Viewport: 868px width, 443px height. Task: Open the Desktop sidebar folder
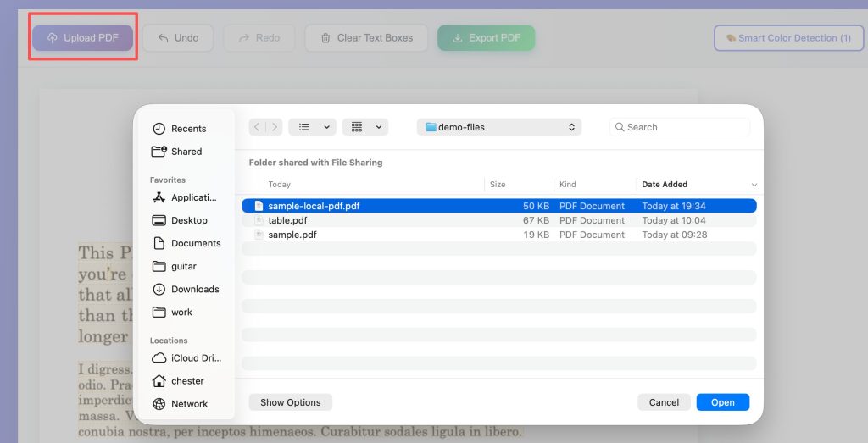click(180, 220)
